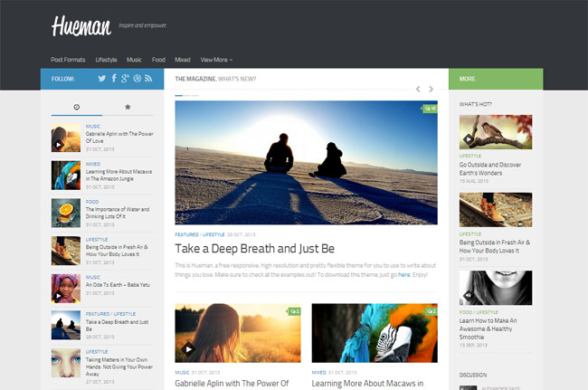588x390 pixels.
Task: Open the RSS feed icon
Action: pos(148,79)
